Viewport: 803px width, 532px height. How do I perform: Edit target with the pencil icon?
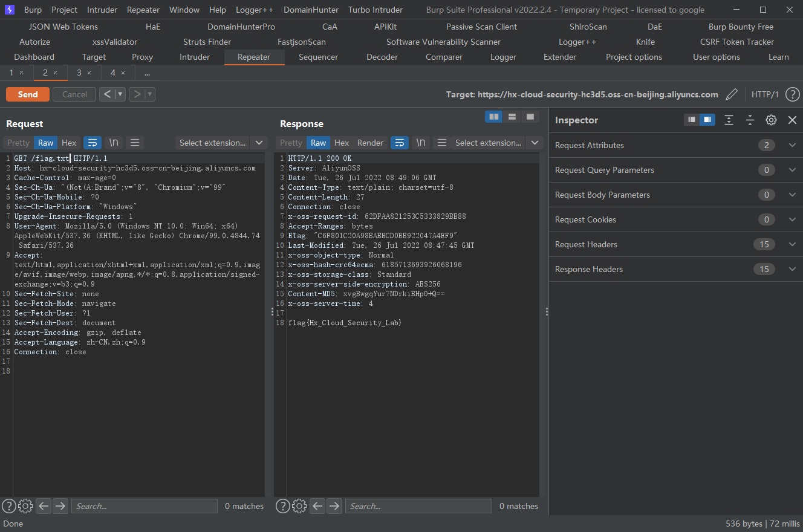coord(732,94)
